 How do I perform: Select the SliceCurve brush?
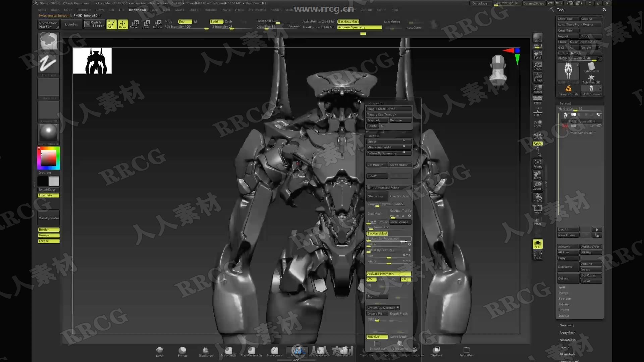[x=205, y=352]
